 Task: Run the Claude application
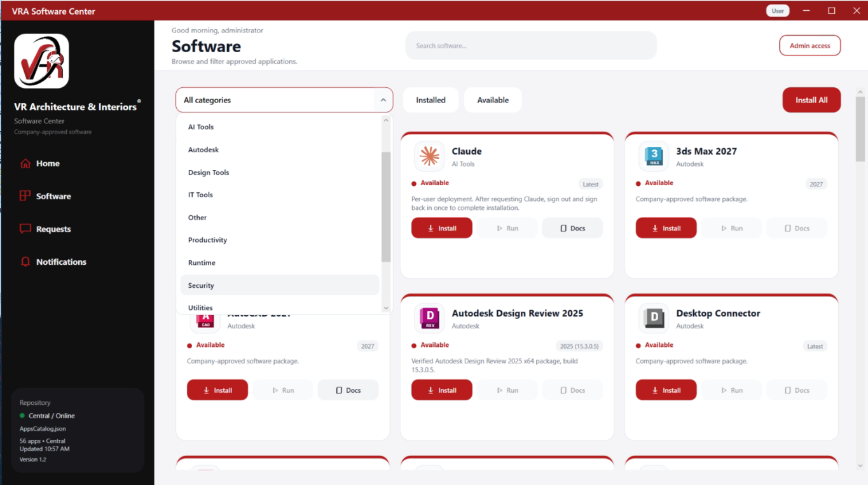tap(507, 228)
